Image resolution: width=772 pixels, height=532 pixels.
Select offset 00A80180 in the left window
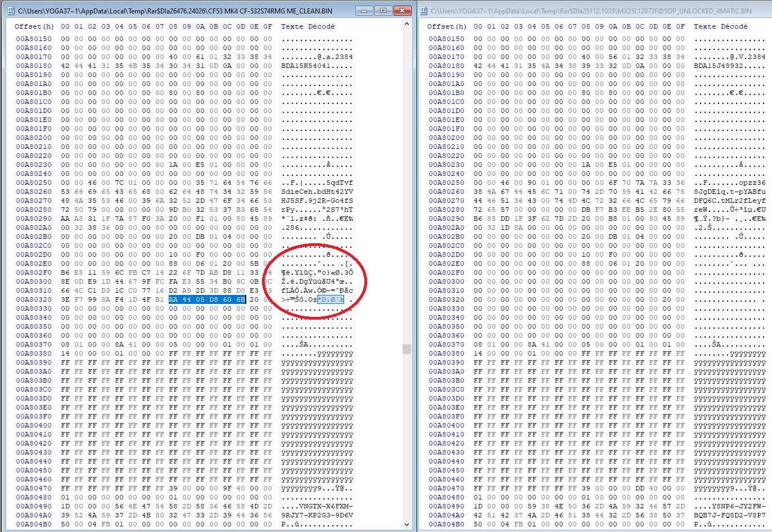coord(34,66)
